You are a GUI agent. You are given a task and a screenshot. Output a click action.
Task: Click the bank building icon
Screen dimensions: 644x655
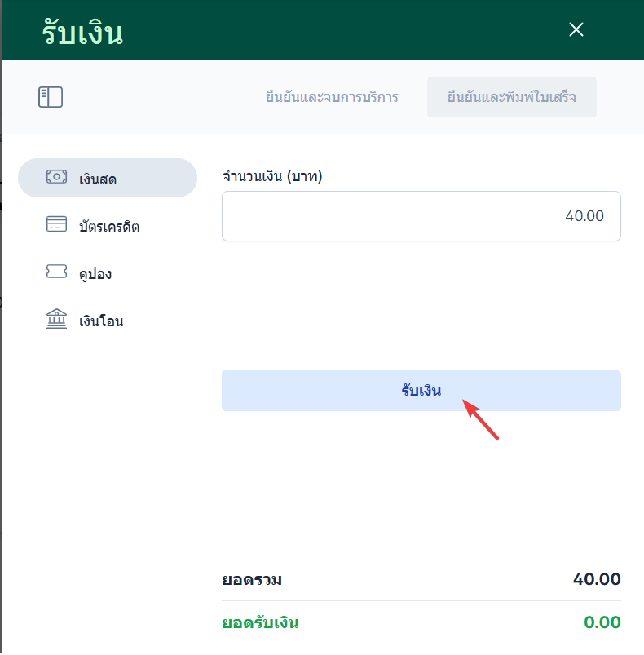coord(56,319)
